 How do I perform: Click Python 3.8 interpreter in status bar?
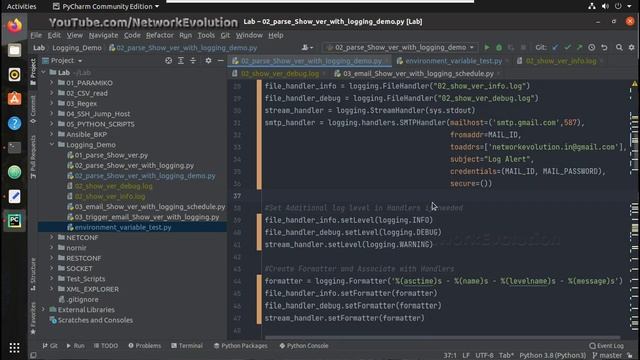[x=552, y=356]
